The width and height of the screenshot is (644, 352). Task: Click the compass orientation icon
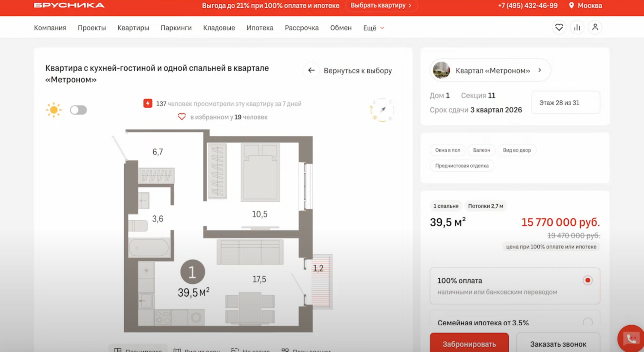tap(382, 110)
